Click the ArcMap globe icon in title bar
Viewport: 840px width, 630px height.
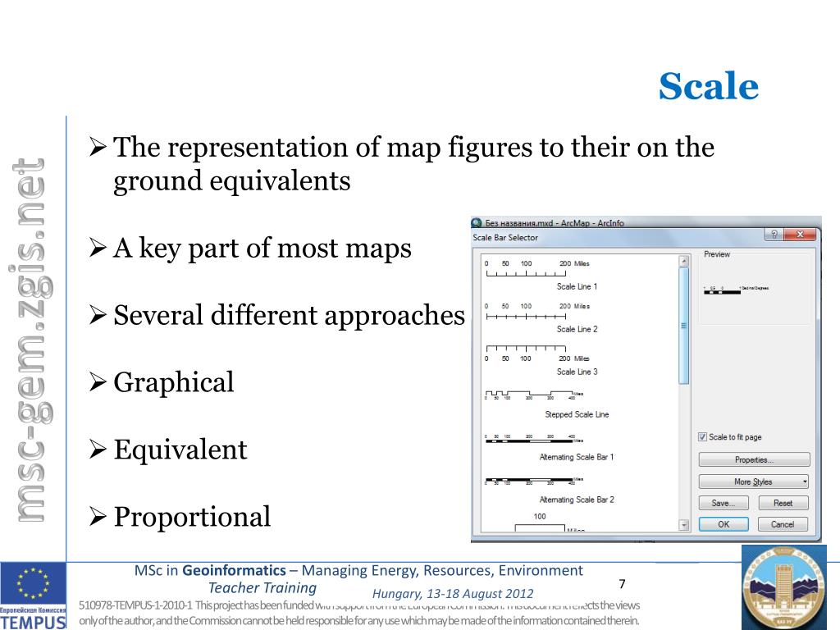point(477,222)
